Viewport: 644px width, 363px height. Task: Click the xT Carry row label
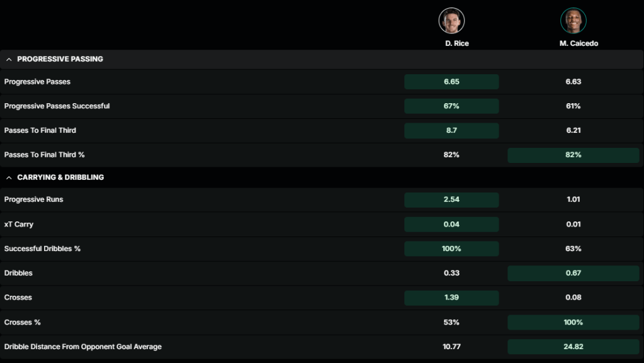(x=18, y=224)
